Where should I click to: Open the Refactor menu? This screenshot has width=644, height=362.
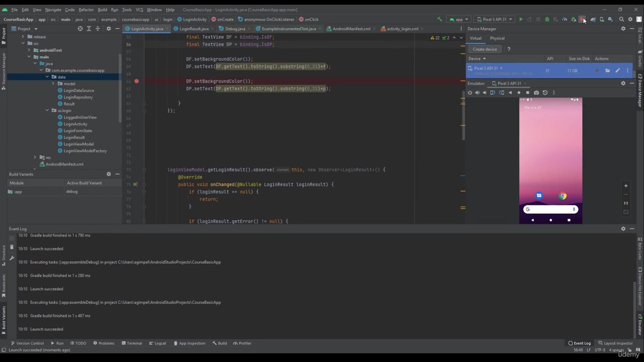tap(86, 10)
